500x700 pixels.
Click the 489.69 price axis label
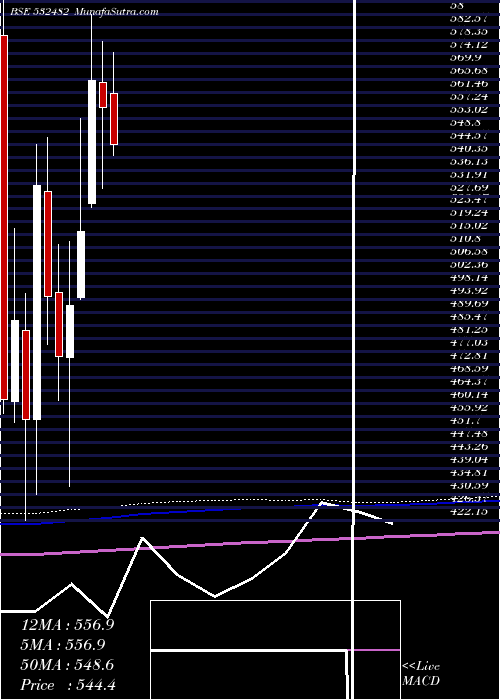point(469,304)
